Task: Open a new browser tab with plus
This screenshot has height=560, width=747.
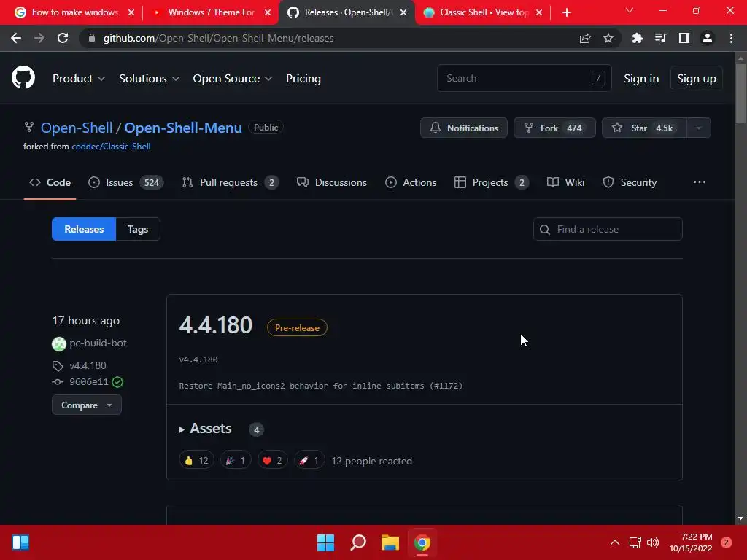Action: (x=566, y=12)
